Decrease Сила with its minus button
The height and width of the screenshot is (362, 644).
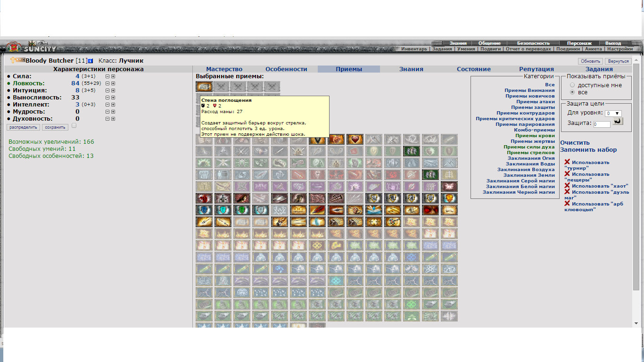107,76
